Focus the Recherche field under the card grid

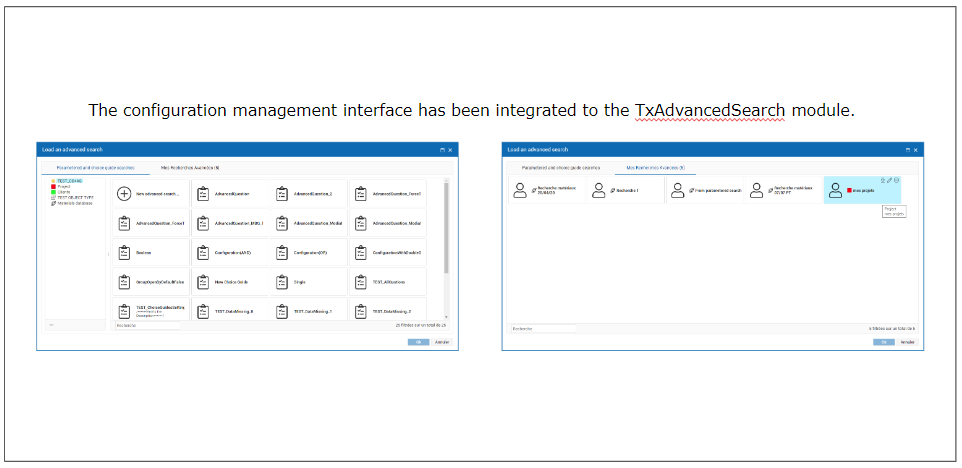pos(147,325)
